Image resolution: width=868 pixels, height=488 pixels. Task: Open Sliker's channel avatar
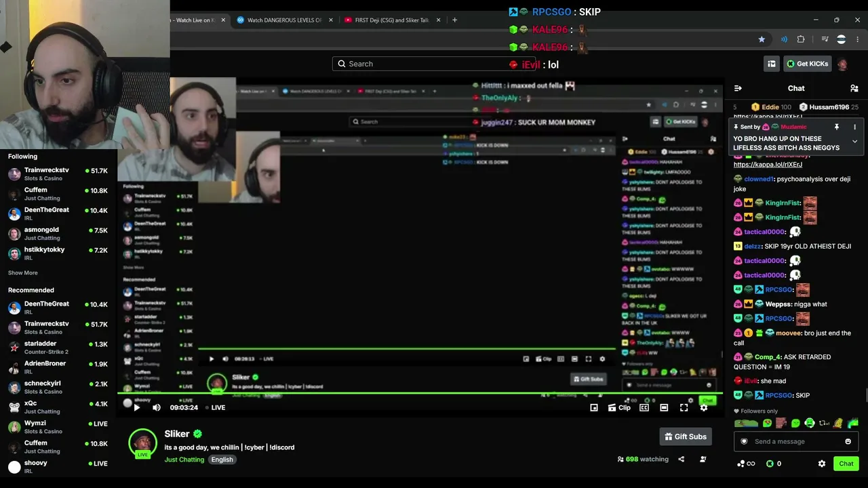[x=143, y=443]
